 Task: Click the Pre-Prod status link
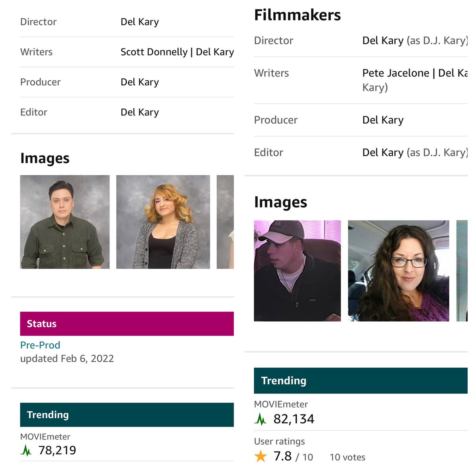40,345
